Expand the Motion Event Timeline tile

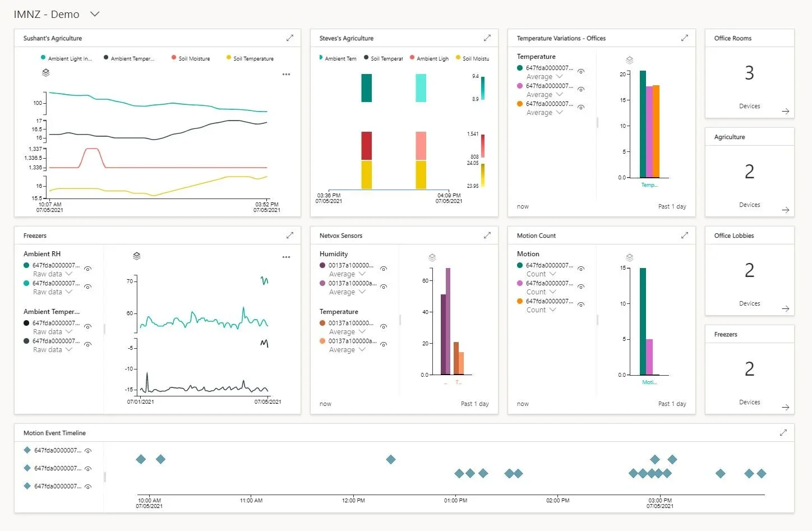pos(783,433)
